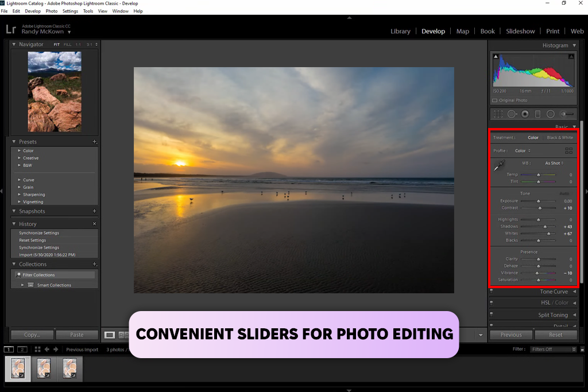Hide top module panel with arrow
The height and width of the screenshot is (392, 588).
pyautogui.click(x=349, y=18)
